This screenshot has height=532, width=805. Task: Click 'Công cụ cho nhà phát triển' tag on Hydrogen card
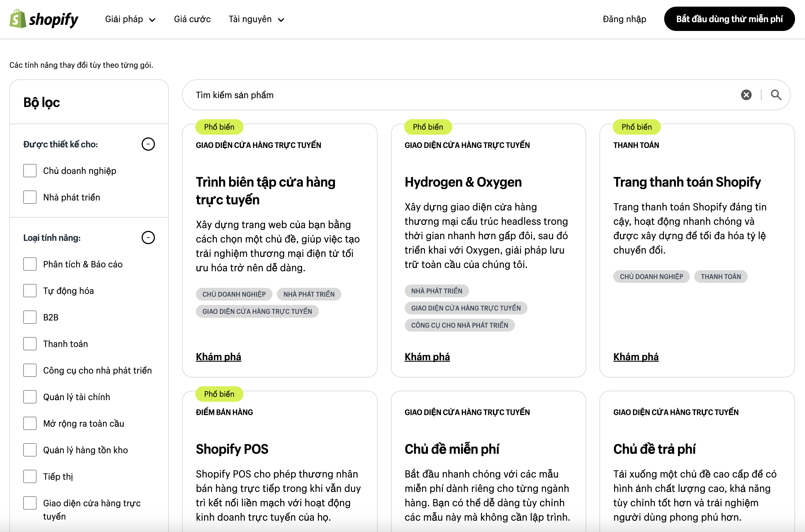[x=459, y=325]
